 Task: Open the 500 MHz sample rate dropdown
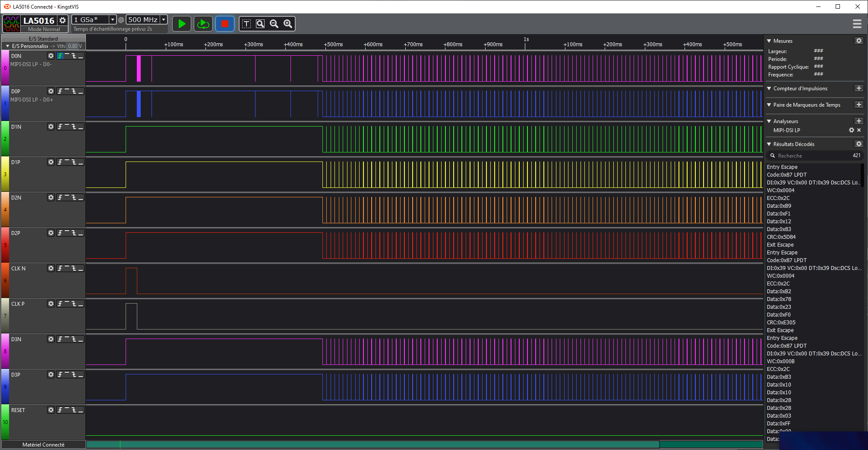(164, 19)
